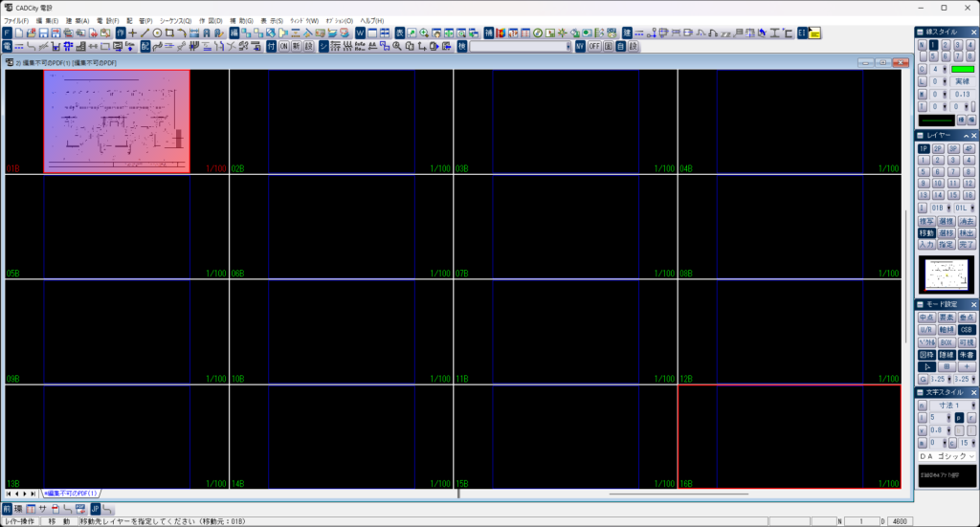The image size is (980, 527).
Task: Select the rectangle drawing tool
Action: [x=169, y=33]
